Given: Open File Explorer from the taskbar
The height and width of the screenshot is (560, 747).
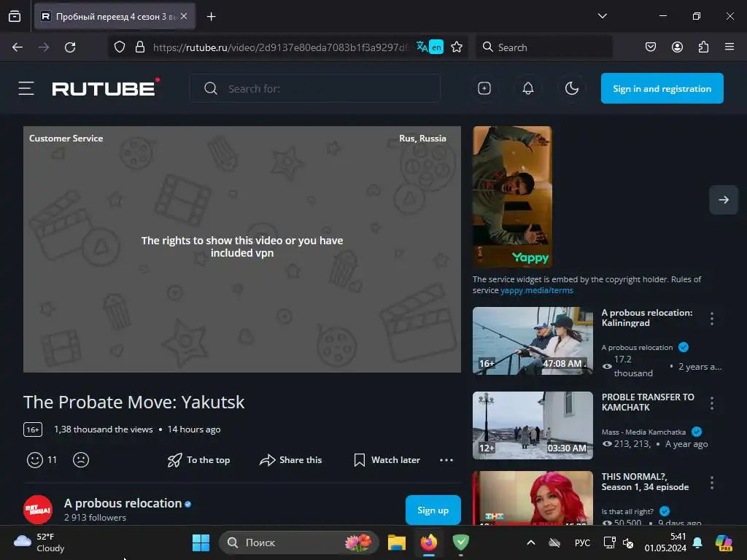Looking at the screenshot, I should [x=397, y=542].
